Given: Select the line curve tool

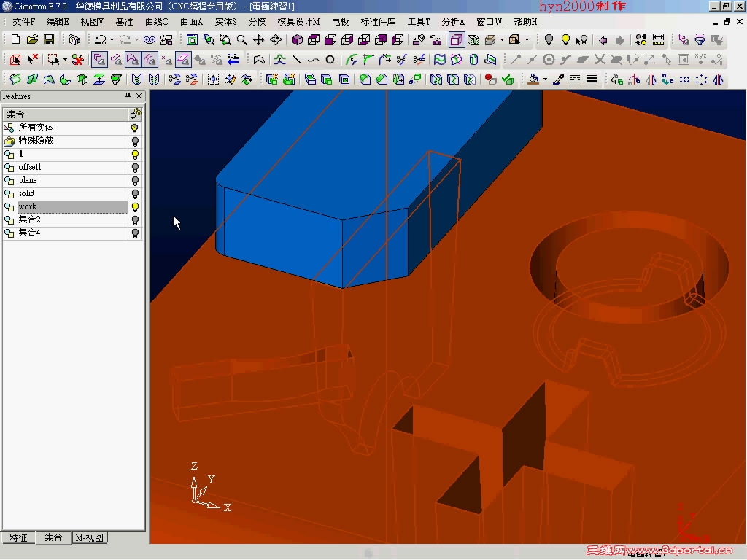Looking at the screenshot, I should (297, 60).
